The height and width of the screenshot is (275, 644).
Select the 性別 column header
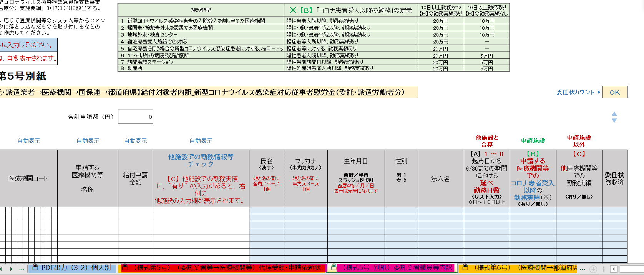(x=401, y=178)
